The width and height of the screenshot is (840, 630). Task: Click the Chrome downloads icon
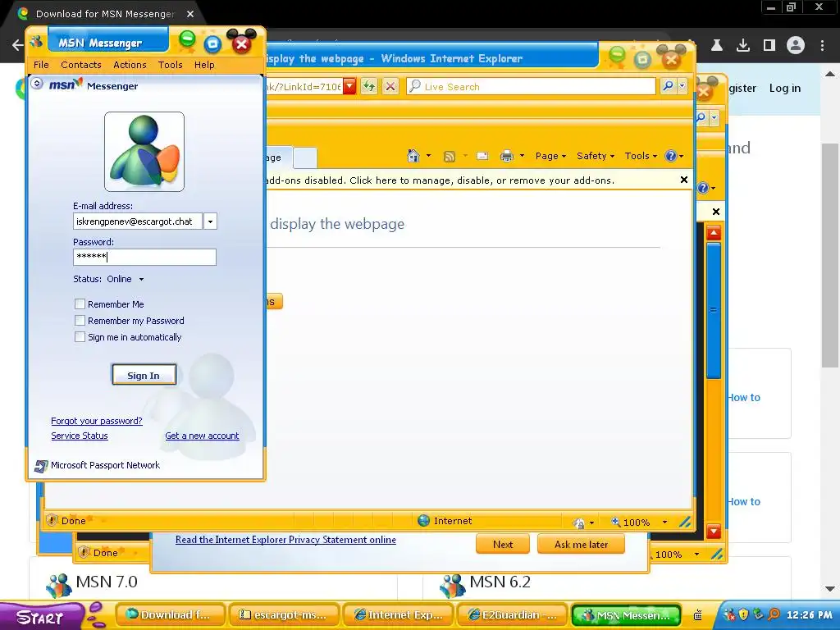742,46
